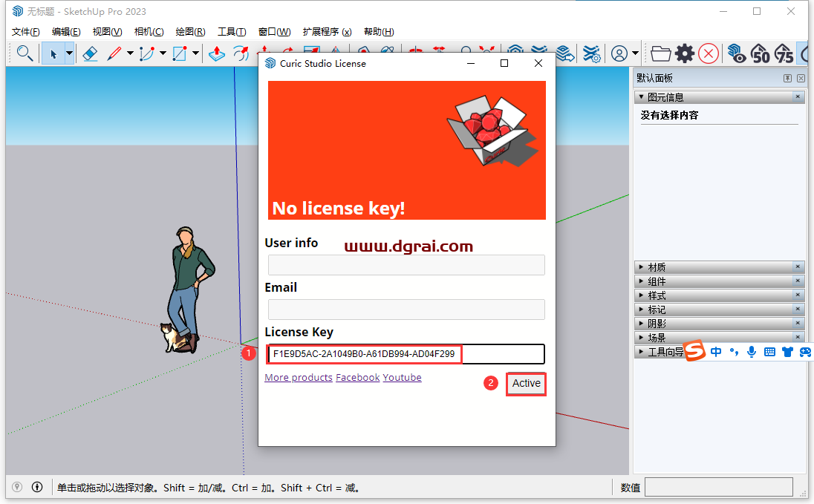Select the Rectangle shape tool

(x=180, y=53)
